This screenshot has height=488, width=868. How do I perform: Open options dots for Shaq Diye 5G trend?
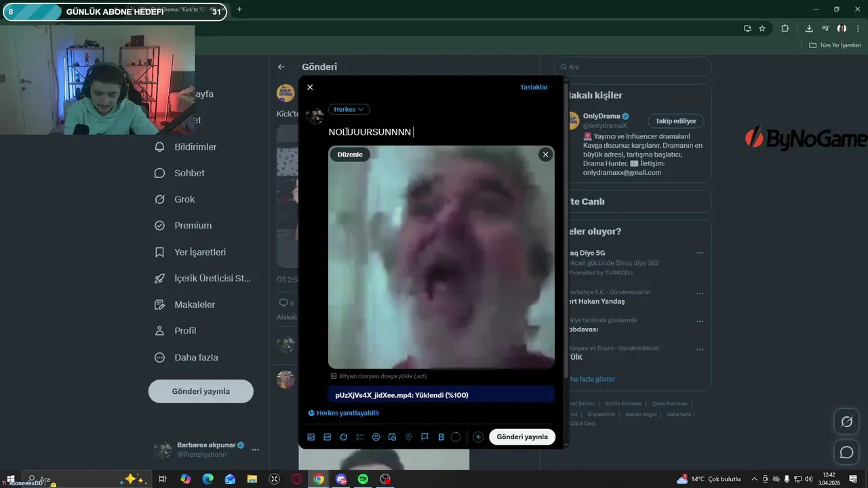click(x=700, y=253)
